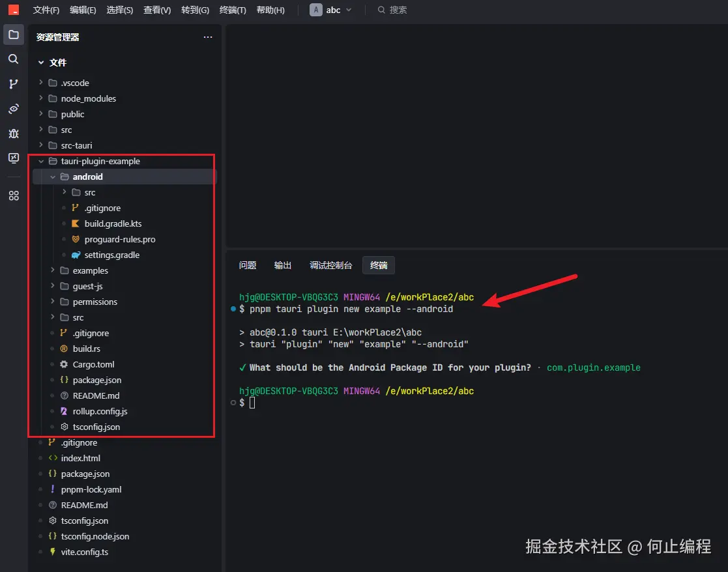The width and height of the screenshot is (728, 572).
Task: Collapse the 文件 section
Action: (x=41, y=63)
